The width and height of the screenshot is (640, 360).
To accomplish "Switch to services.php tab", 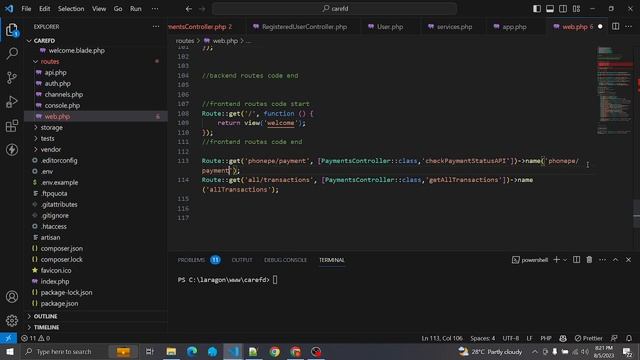I will pyautogui.click(x=454, y=27).
